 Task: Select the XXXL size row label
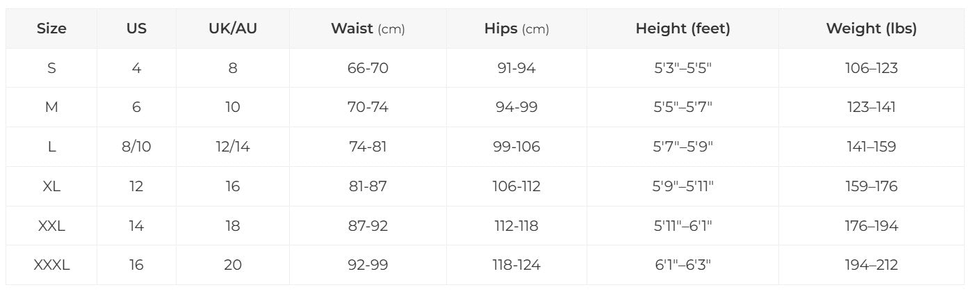(x=51, y=265)
